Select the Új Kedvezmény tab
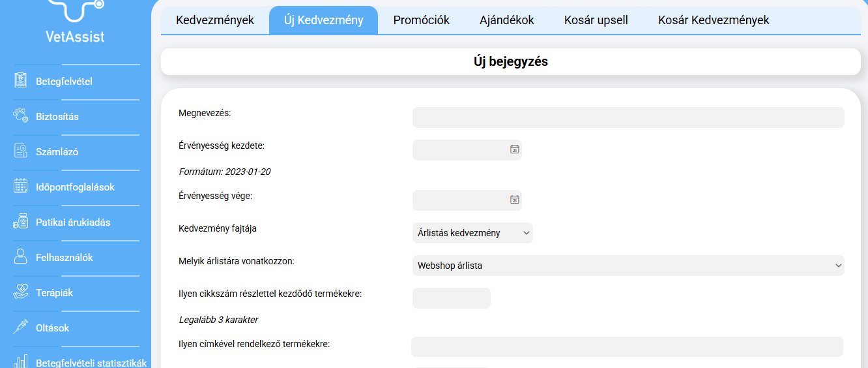 click(323, 20)
